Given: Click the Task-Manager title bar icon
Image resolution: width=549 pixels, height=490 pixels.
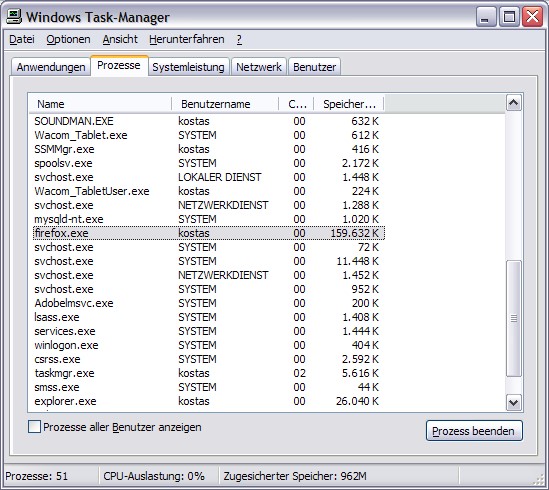Looking at the screenshot, I should click(14, 16).
